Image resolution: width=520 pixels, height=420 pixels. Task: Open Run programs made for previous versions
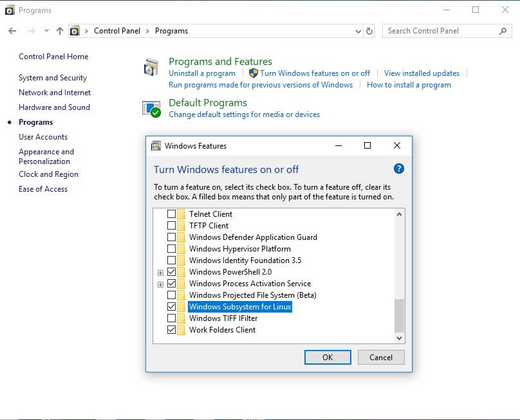pyautogui.click(x=261, y=85)
